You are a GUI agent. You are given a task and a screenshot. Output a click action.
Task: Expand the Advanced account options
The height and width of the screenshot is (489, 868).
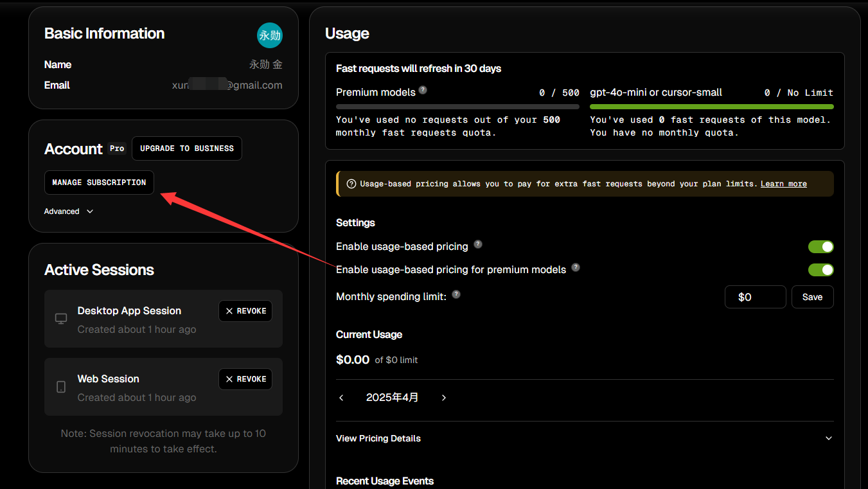pyautogui.click(x=69, y=211)
